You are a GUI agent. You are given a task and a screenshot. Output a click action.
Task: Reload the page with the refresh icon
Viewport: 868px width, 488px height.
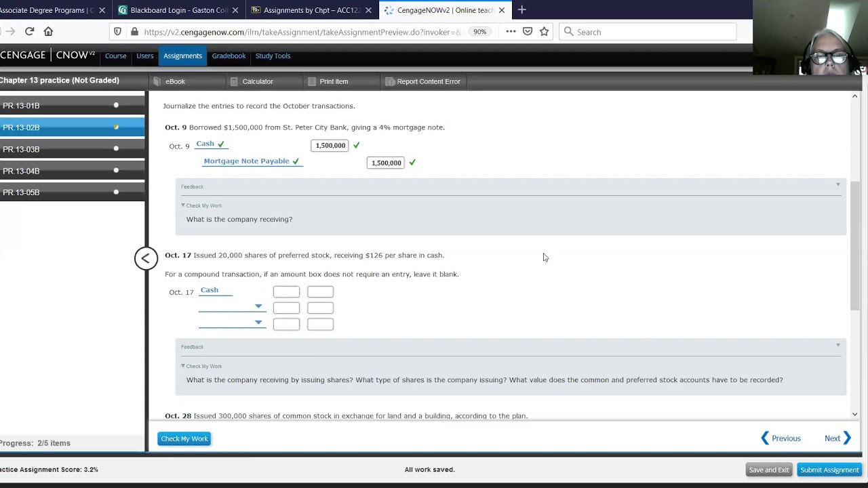[x=30, y=31]
